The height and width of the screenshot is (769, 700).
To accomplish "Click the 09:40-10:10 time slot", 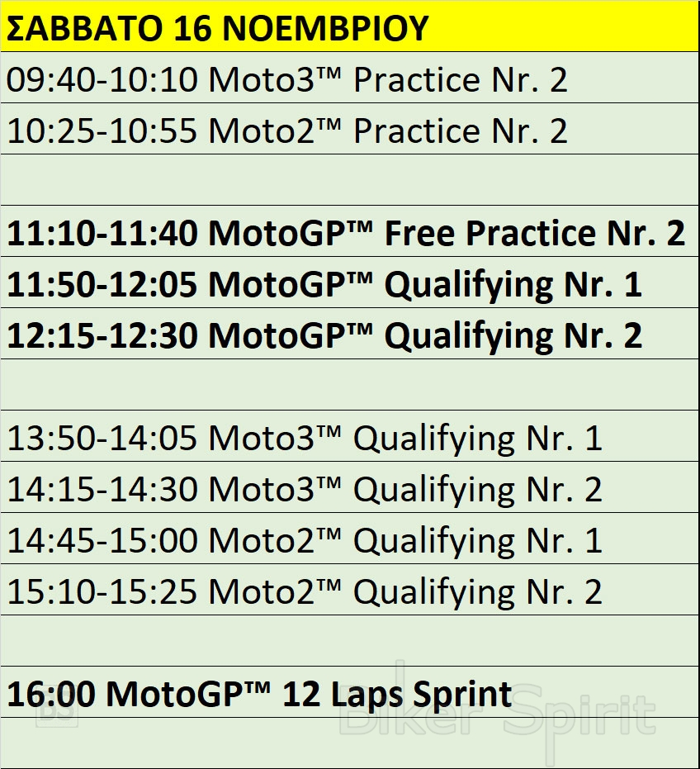I will point(102,80).
